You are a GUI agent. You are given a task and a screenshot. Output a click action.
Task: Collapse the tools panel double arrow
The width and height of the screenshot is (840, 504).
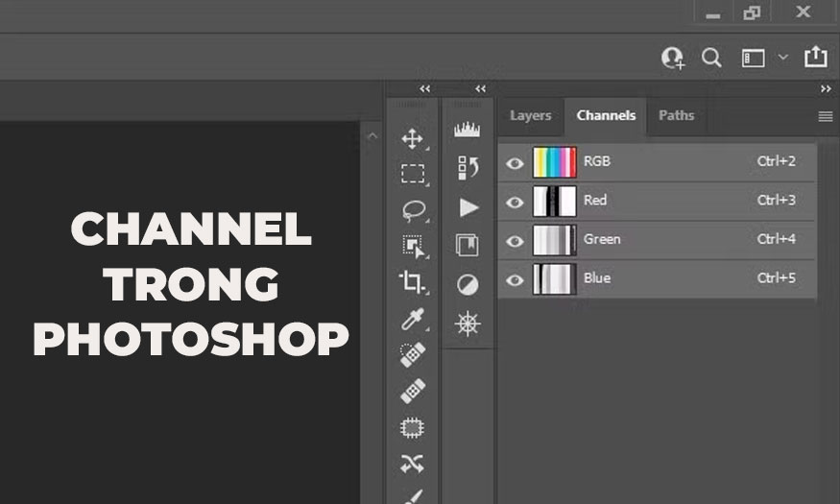click(425, 89)
